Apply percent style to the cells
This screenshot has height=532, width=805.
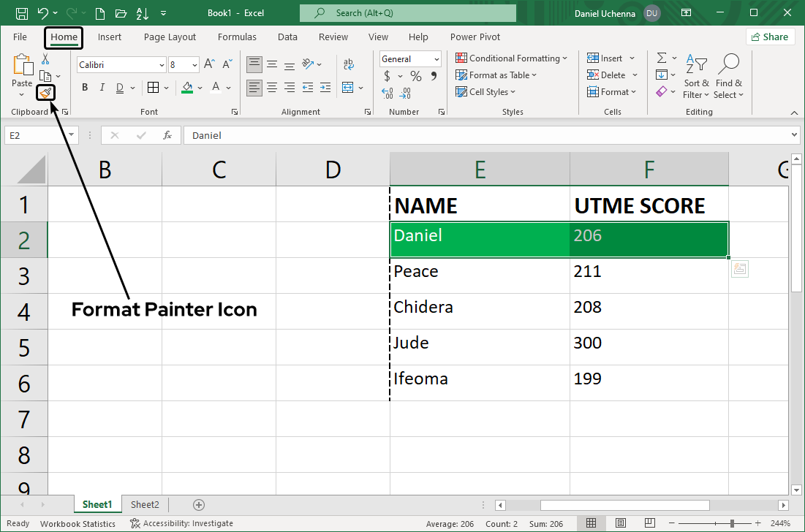pyautogui.click(x=415, y=76)
